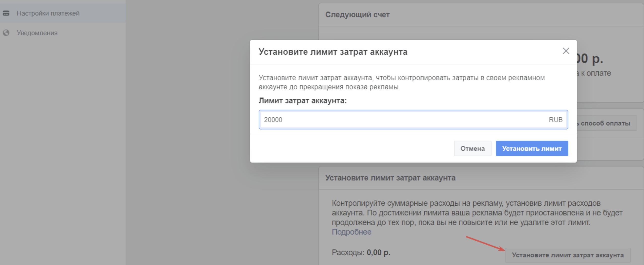This screenshot has height=265, width=644.
Task: Click the RUB currency label in field
Action: [555, 120]
